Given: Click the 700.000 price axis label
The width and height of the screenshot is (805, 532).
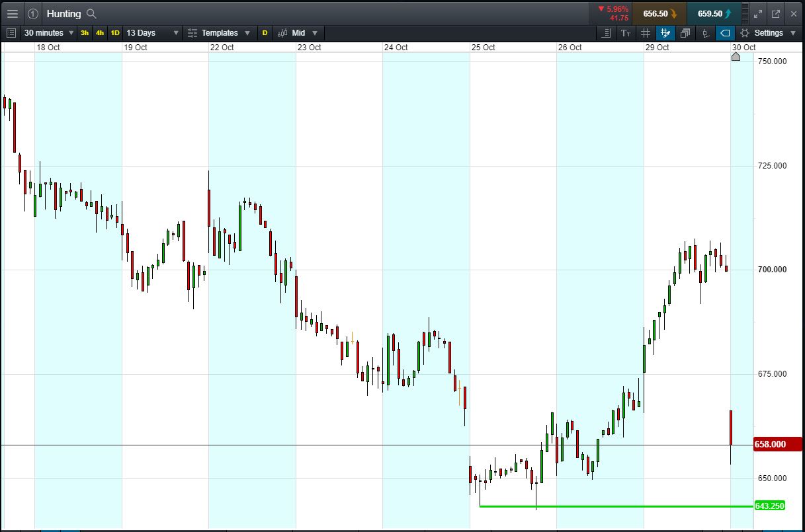Looking at the screenshot, I should click(x=772, y=270).
